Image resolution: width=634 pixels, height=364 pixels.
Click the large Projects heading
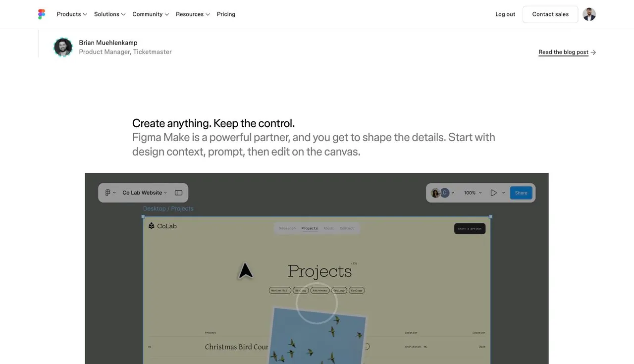(319, 271)
